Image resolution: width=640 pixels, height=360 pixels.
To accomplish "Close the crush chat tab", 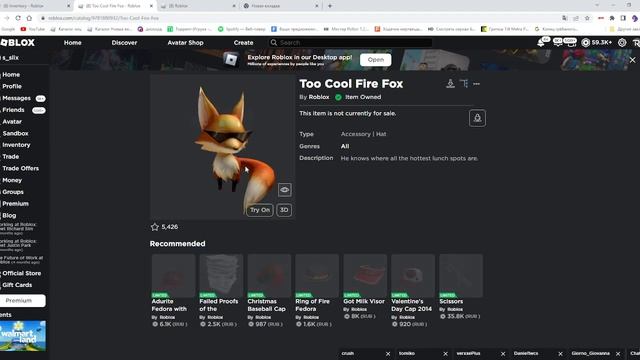I will coord(388,354).
